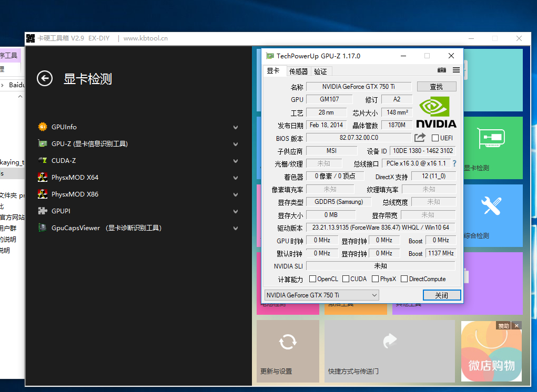Close the 赞助 ad with X
The height and width of the screenshot is (392, 537).
point(517,326)
